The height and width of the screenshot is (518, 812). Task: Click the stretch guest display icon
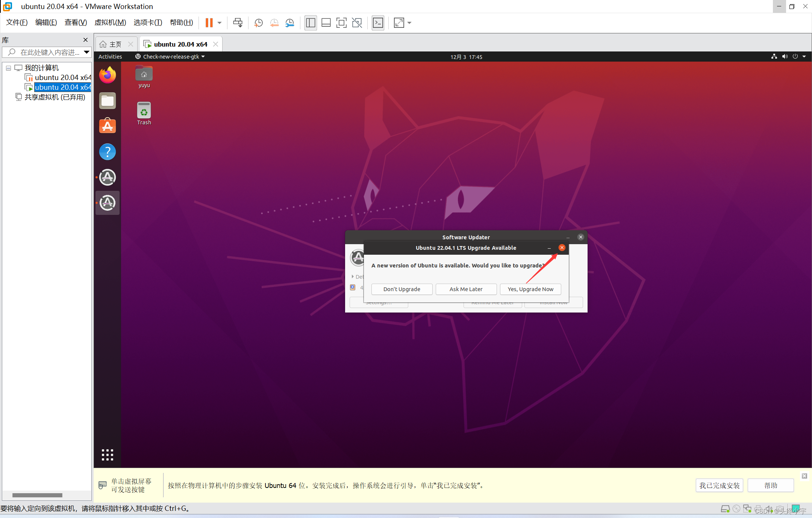pos(399,23)
